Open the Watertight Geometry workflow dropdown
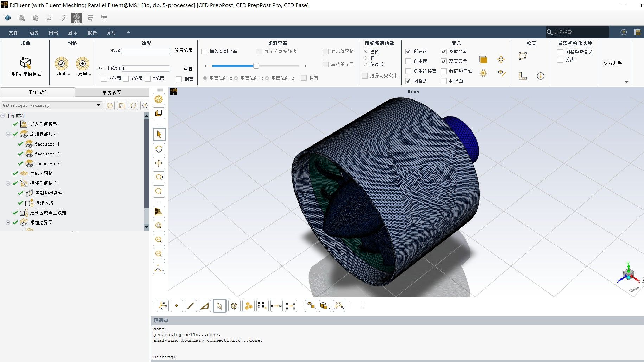Viewport: 644px width, 362px height. 98,105
